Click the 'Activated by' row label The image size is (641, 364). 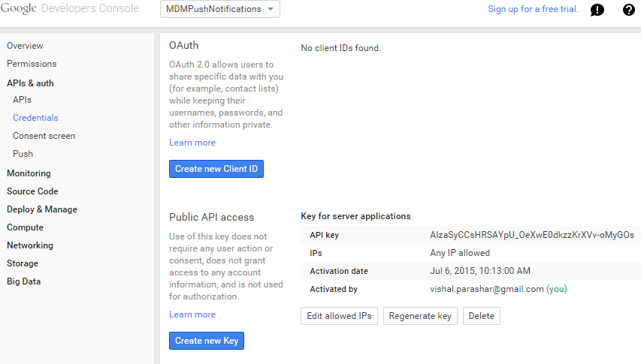pos(333,289)
